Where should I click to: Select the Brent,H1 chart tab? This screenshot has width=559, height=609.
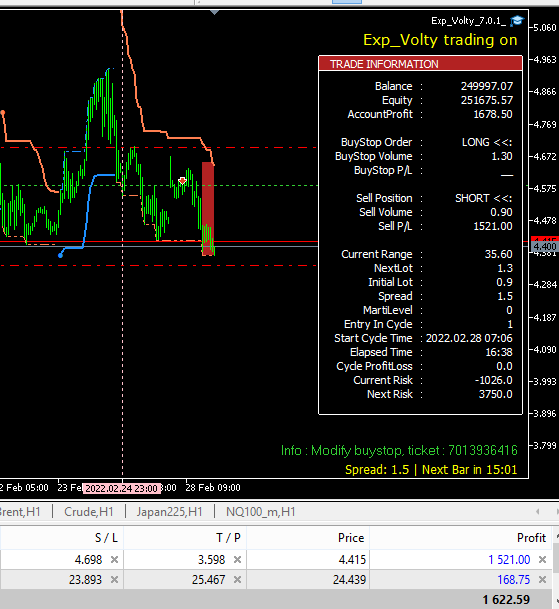[x=19, y=512]
